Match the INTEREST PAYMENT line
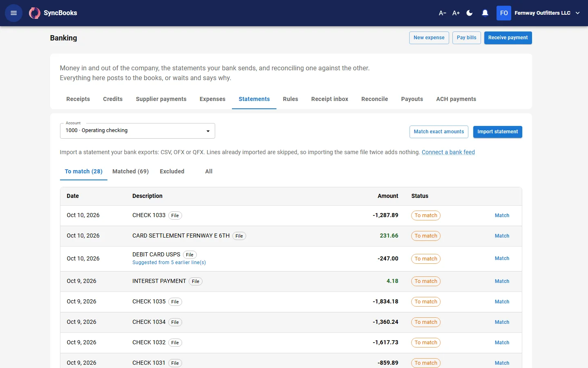Viewport: 588px width, 368px height. (502, 281)
